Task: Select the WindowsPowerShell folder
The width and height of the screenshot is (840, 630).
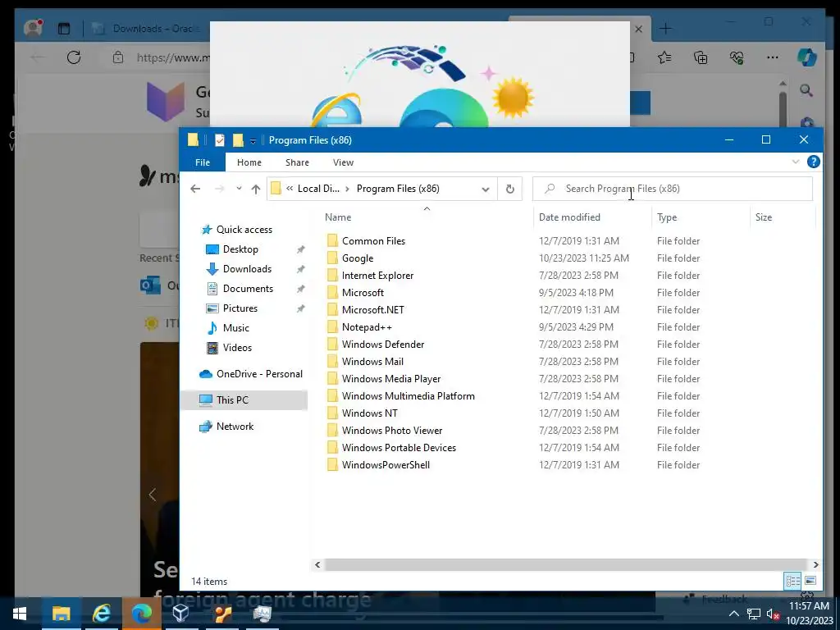Action: point(386,465)
